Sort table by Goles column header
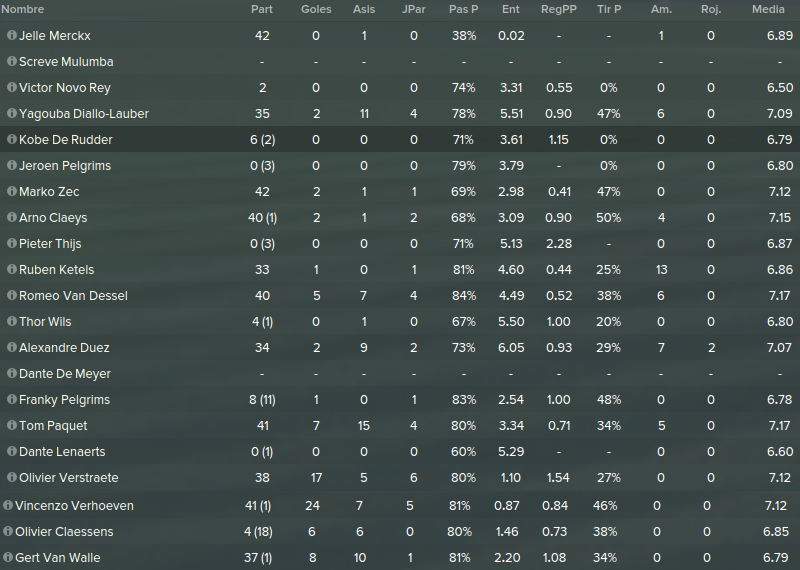This screenshot has height=570, width=800. [x=316, y=9]
